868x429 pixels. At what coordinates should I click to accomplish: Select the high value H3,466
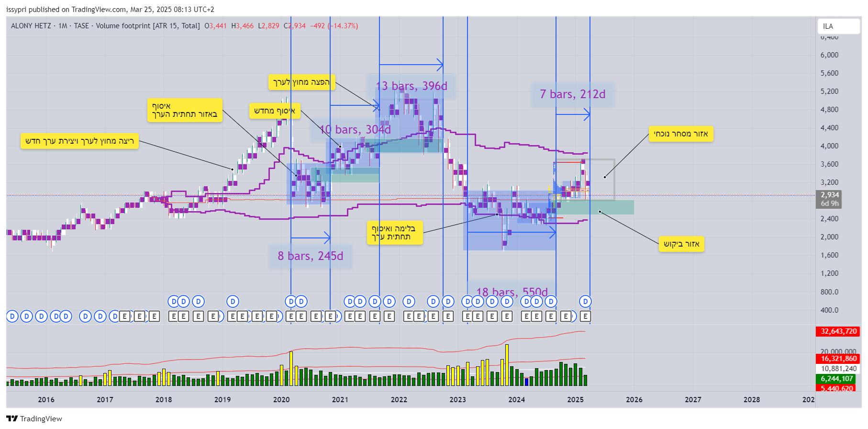coord(242,26)
